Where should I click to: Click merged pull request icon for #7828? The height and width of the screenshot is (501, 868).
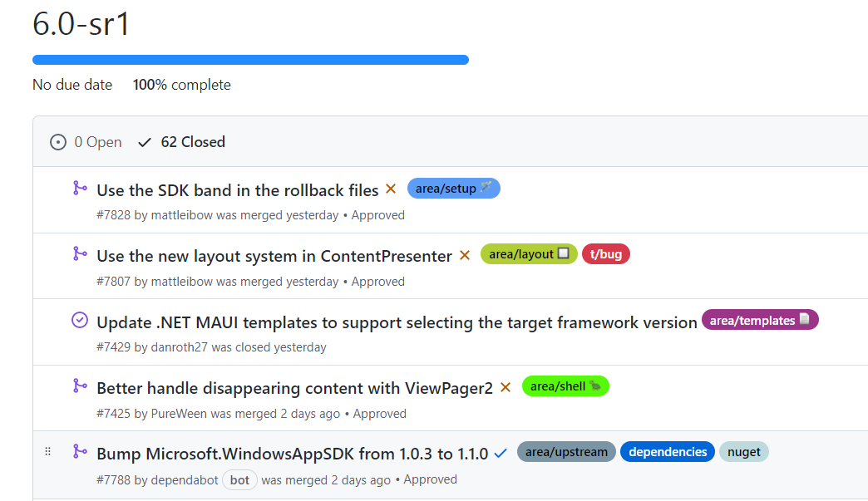pos(80,189)
